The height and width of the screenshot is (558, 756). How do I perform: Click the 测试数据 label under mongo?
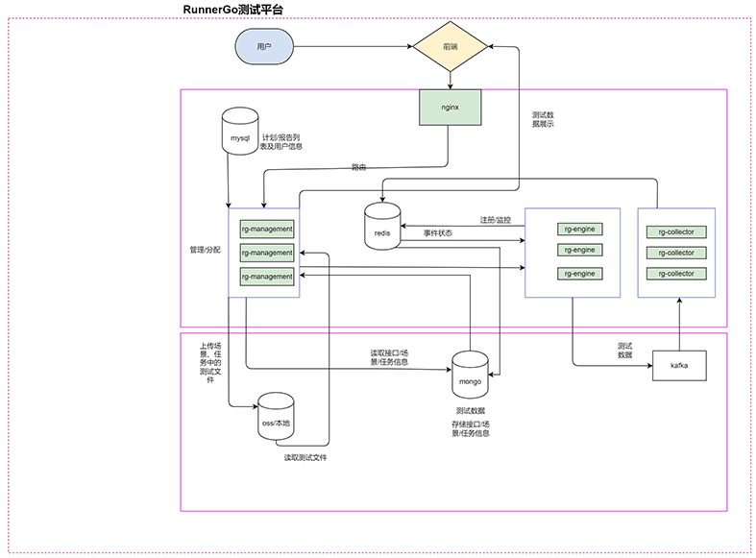(471, 411)
